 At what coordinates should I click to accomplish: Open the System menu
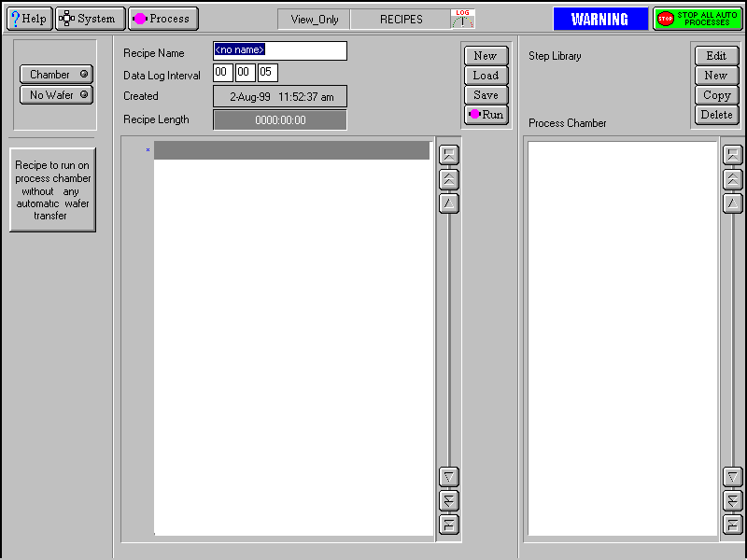click(90, 19)
